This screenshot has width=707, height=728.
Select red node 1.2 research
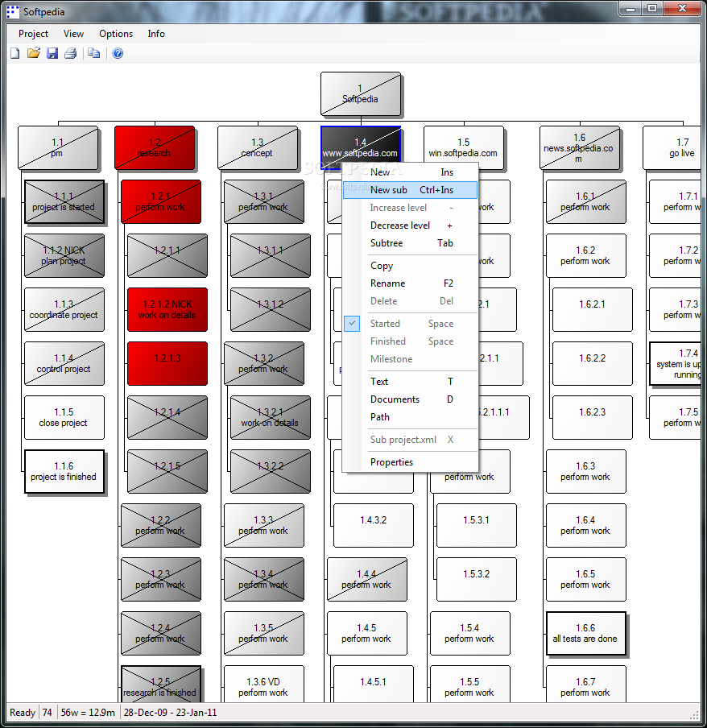(155, 147)
